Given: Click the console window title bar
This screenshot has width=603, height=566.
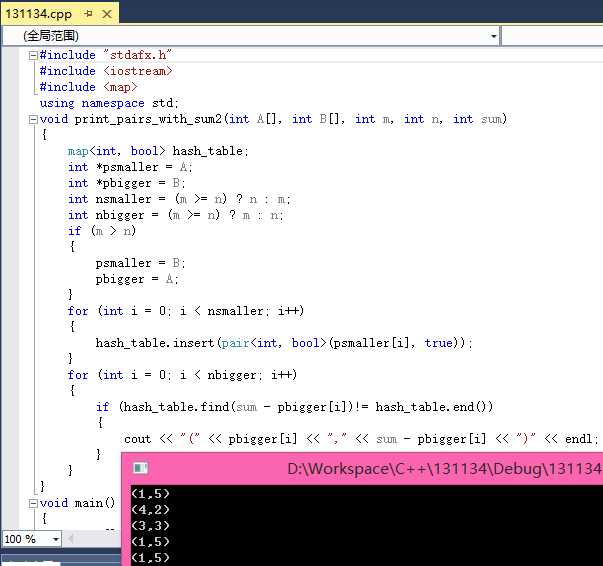Looking at the screenshot, I should click(400, 468).
